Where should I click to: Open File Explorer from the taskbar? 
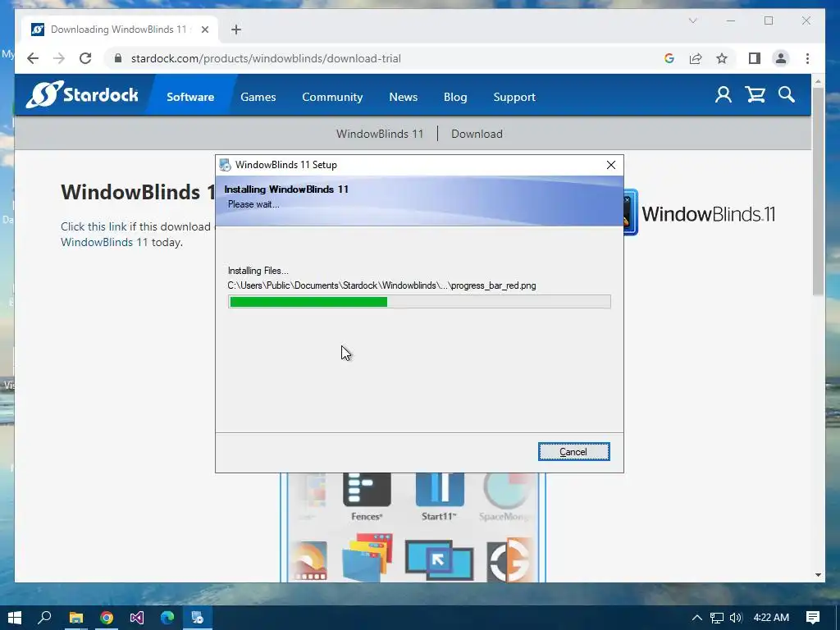[76, 618]
